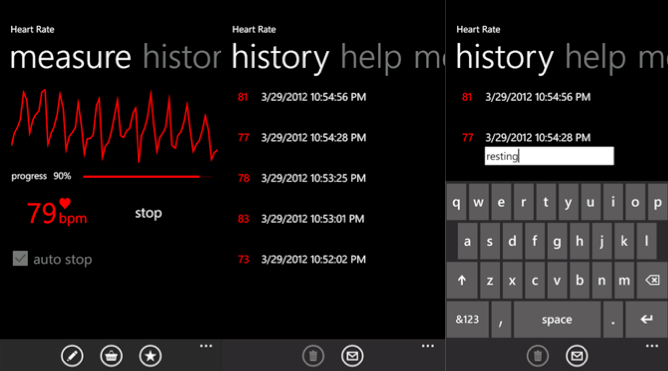Tap the v key
This screenshot has height=371, width=668.
[557, 280]
